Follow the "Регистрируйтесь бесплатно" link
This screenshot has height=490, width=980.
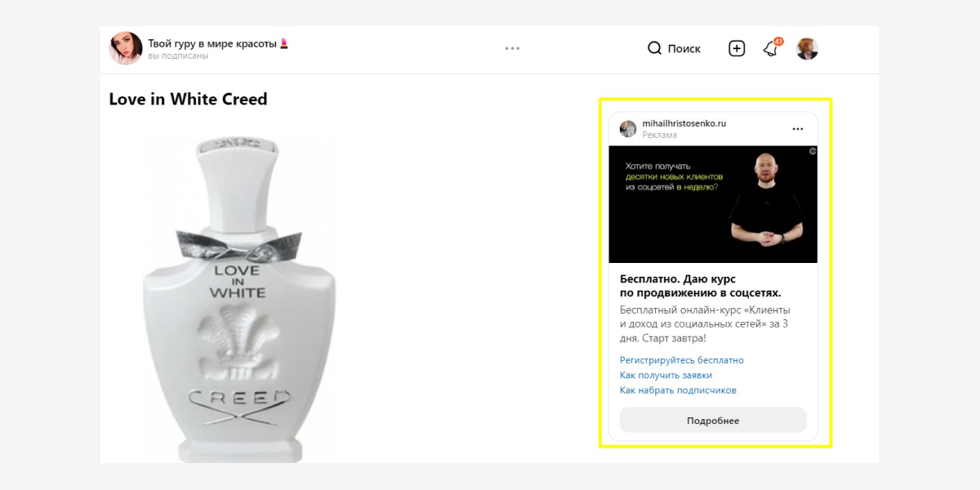click(x=682, y=360)
